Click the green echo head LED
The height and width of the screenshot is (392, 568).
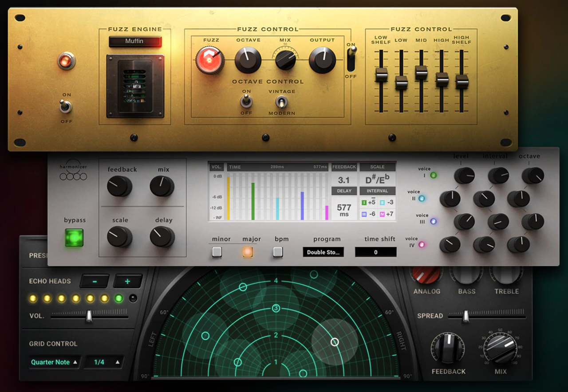click(x=118, y=298)
